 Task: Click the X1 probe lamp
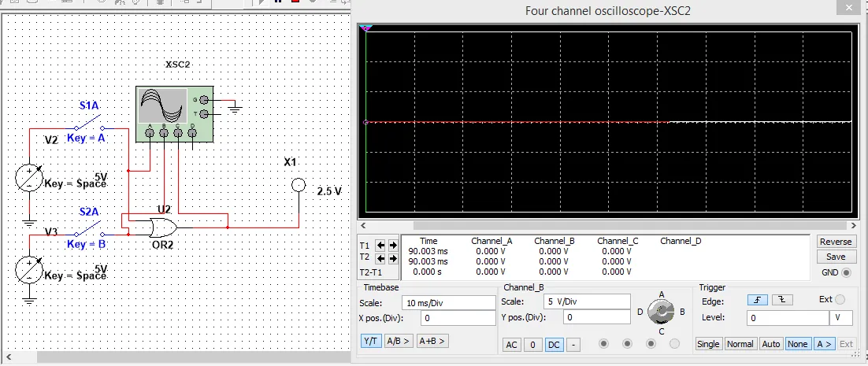click(x=298, y=186)
